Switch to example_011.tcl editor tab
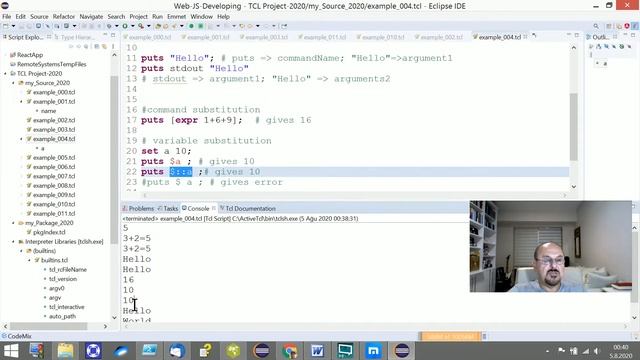The width and height of the screenshot is (640, 360). point(322,37)
